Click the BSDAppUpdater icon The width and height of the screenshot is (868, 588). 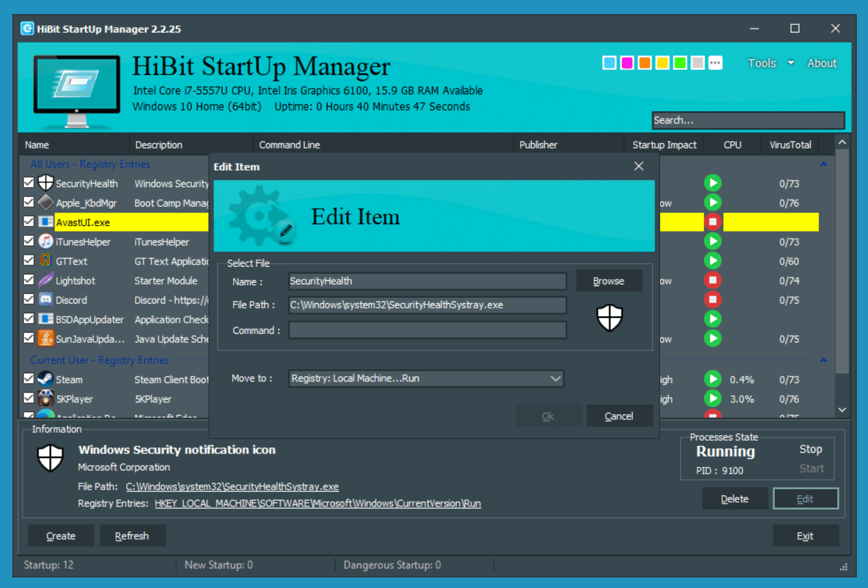click(46, 319)
